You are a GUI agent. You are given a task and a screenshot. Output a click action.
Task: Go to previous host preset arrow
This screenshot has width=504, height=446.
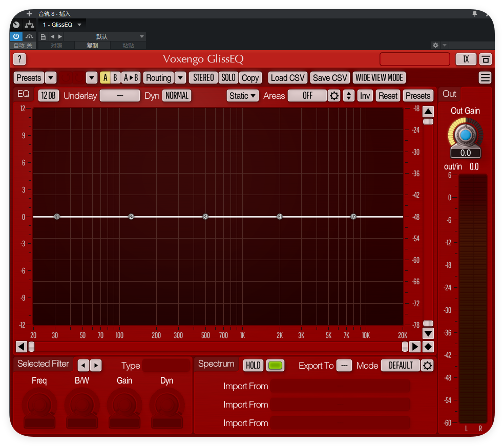(53, 37)
